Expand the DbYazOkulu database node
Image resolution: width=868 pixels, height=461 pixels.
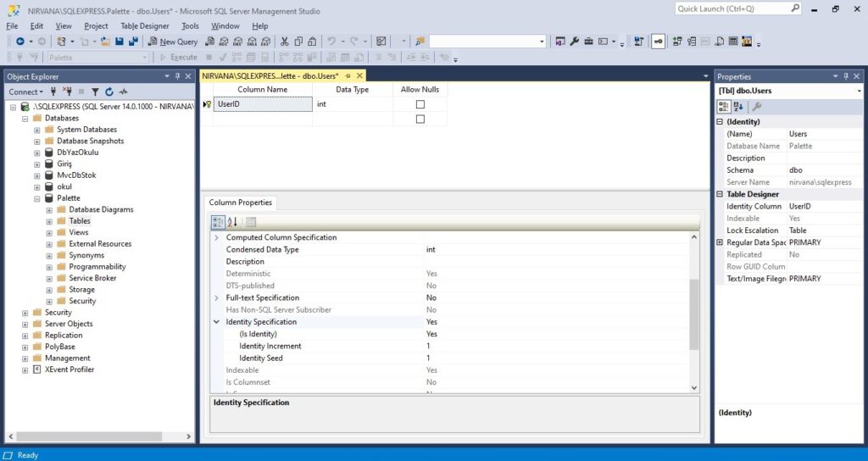point(37,153)
